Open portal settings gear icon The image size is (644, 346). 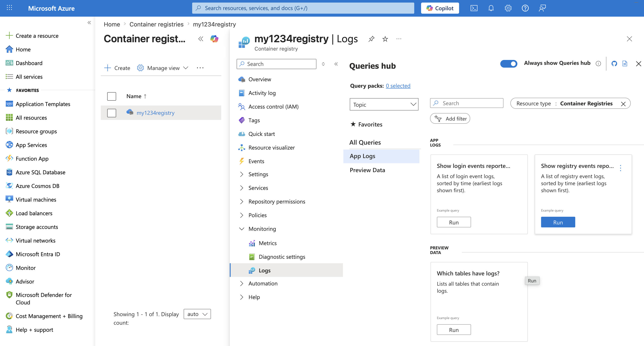coord(508,8)
